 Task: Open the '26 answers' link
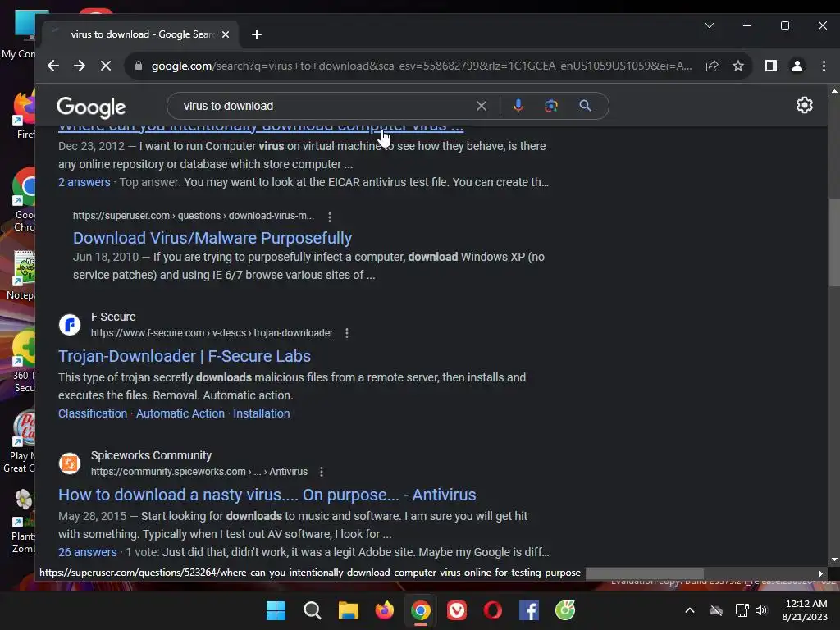(x=87, y=552)
